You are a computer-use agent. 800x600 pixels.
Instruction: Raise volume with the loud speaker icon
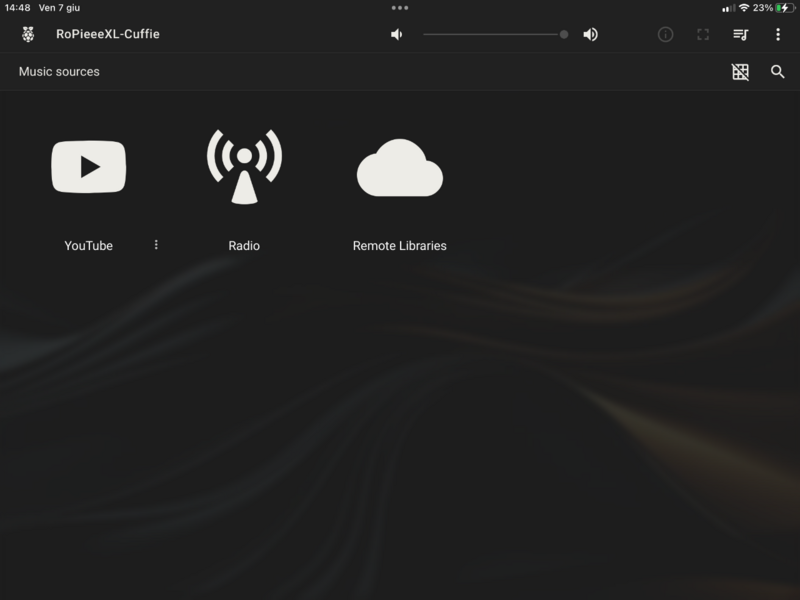[x=590, y=34]
